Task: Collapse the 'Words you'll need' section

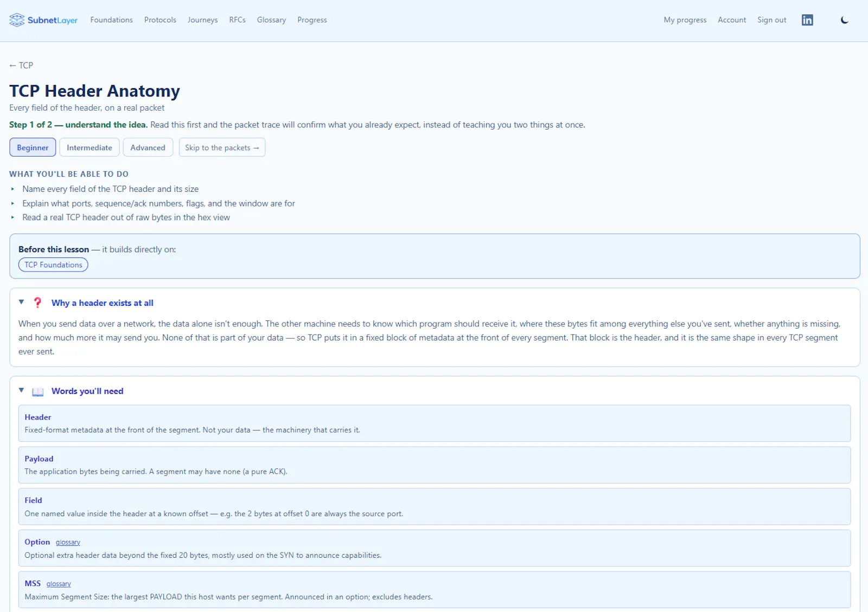Action: pyautogui.click(x=22, y=390)
